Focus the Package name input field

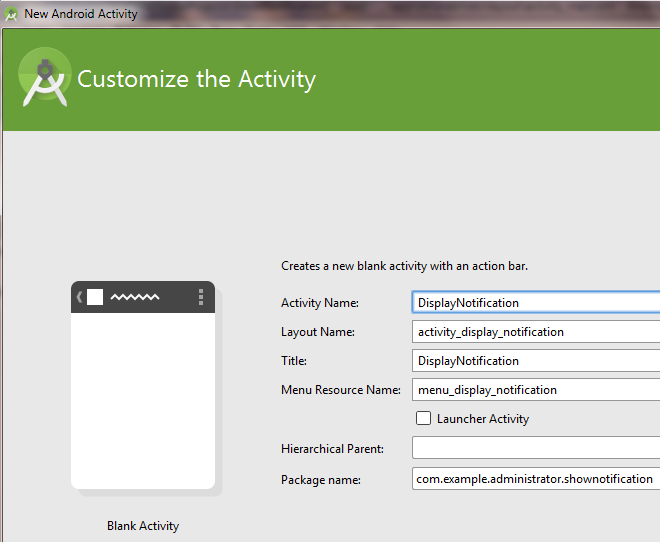[x=535, y=479]
